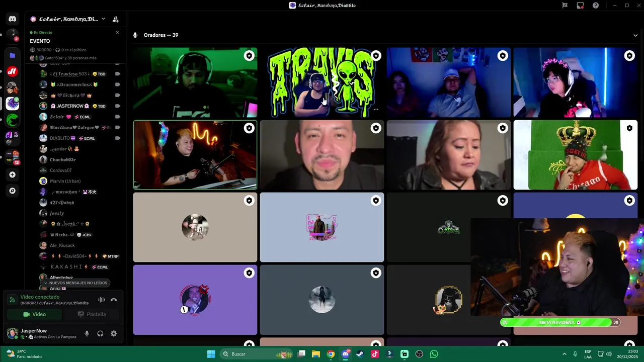Jump to new unread messages pill

click(75, 283)
